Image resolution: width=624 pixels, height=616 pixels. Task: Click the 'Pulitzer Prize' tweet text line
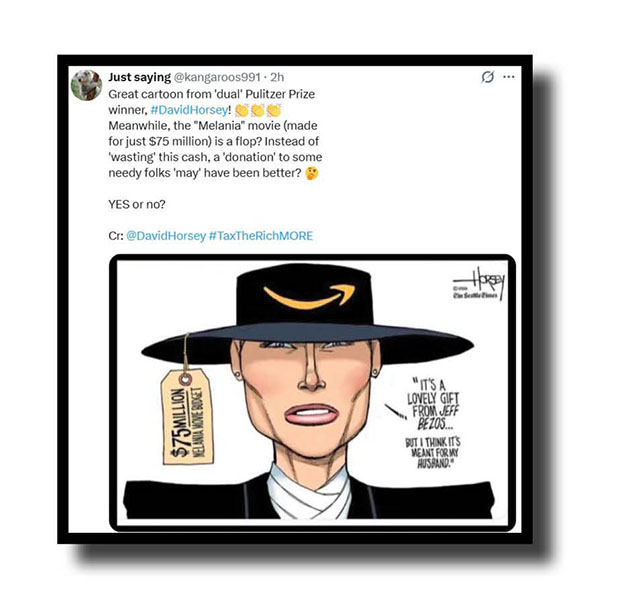pos(211,94)
